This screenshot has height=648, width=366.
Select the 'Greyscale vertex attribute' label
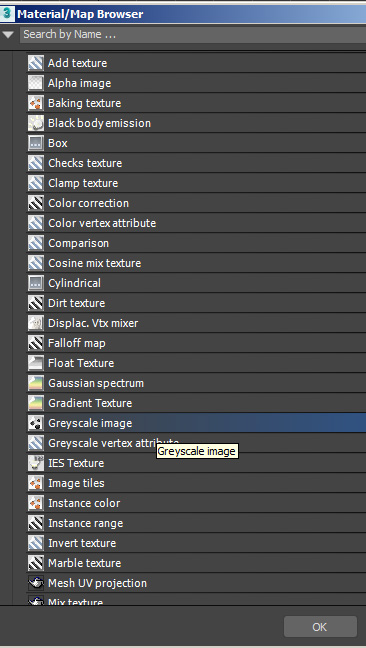coord(113,443)
